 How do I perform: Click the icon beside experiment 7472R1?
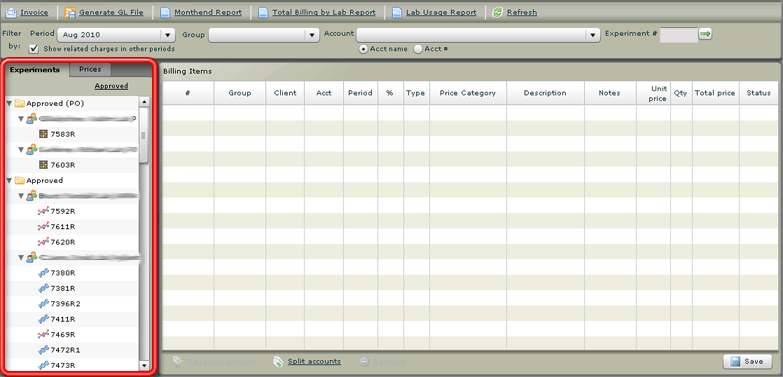[43, 350]
